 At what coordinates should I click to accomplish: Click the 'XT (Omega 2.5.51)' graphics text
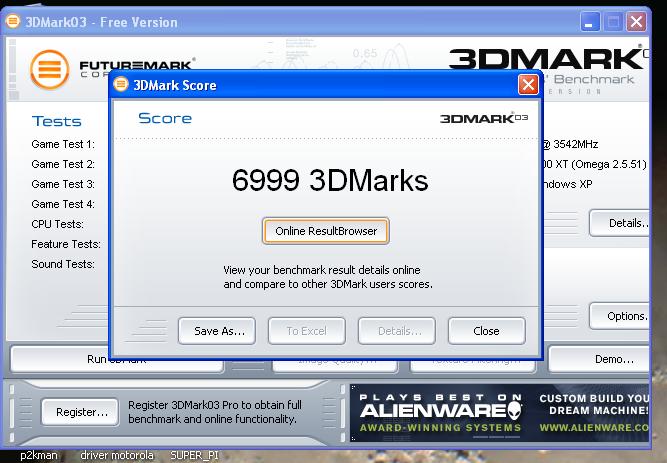(601, 164)
